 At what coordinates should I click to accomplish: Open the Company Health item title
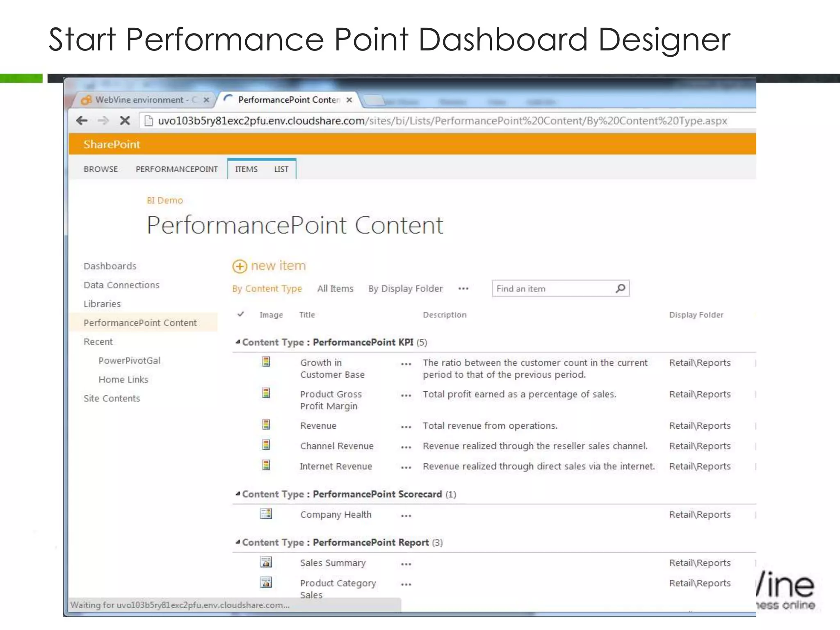(336, 514)
